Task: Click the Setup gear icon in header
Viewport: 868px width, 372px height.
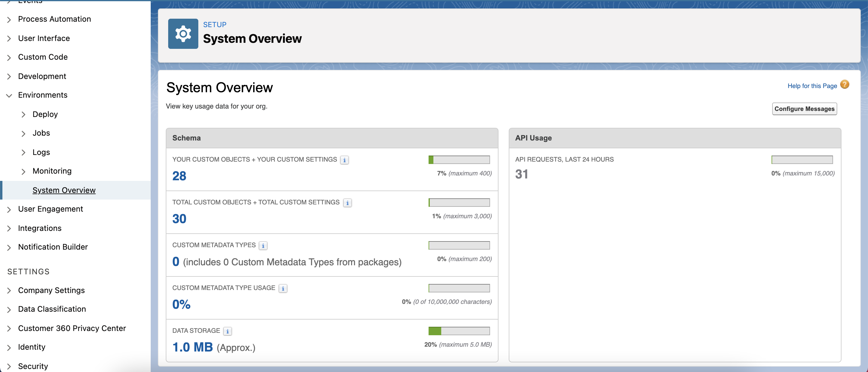Action: point(183,34)
